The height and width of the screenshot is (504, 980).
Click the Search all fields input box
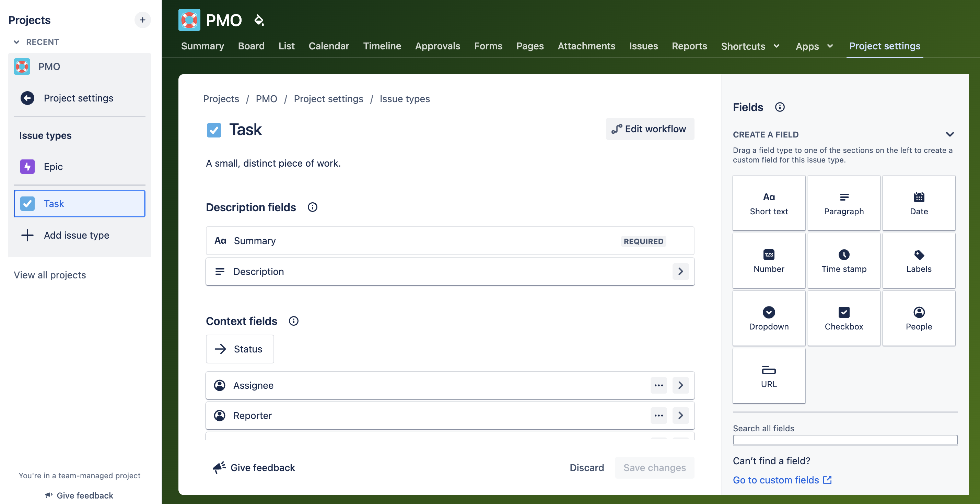(845, 440)
